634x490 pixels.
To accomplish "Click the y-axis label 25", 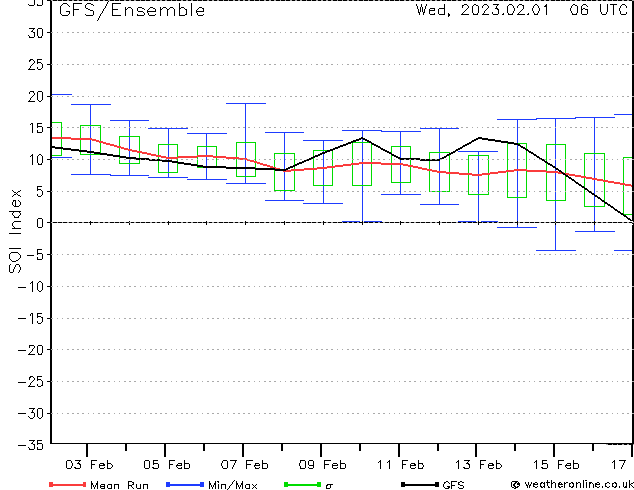I will [36, 64].
